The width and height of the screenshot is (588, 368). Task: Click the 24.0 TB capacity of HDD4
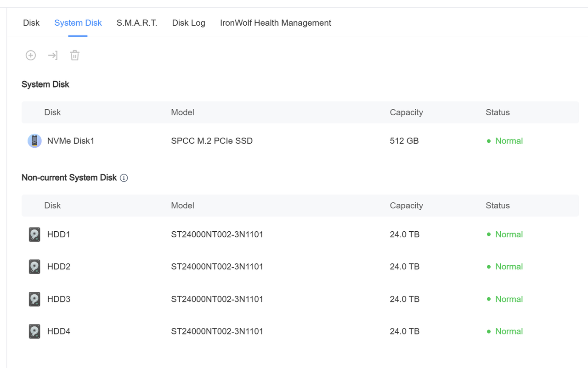pyautogui.click(x=405, y=331)
